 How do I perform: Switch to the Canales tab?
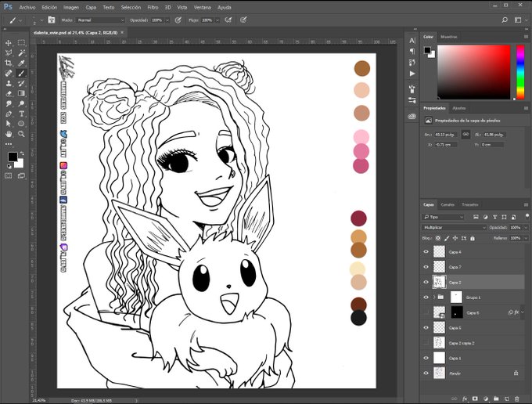[448, 204]
